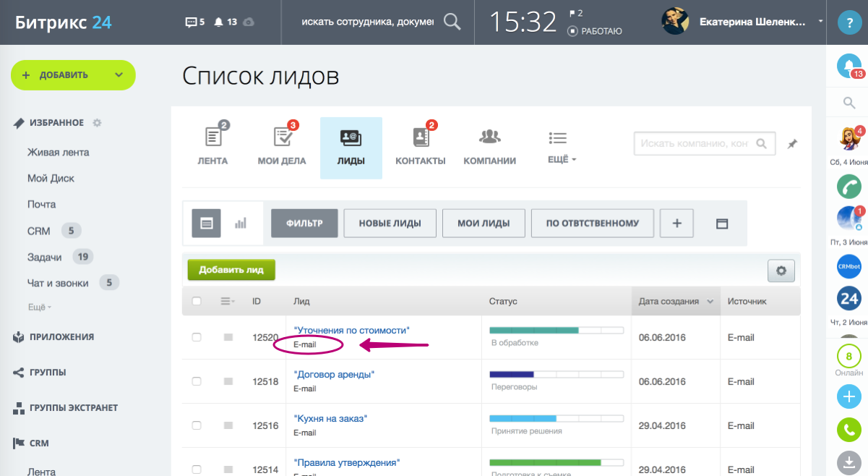Open Живая лента in sidebar
Viewport: 868px width, 476px height.
(x=59, y=153)
